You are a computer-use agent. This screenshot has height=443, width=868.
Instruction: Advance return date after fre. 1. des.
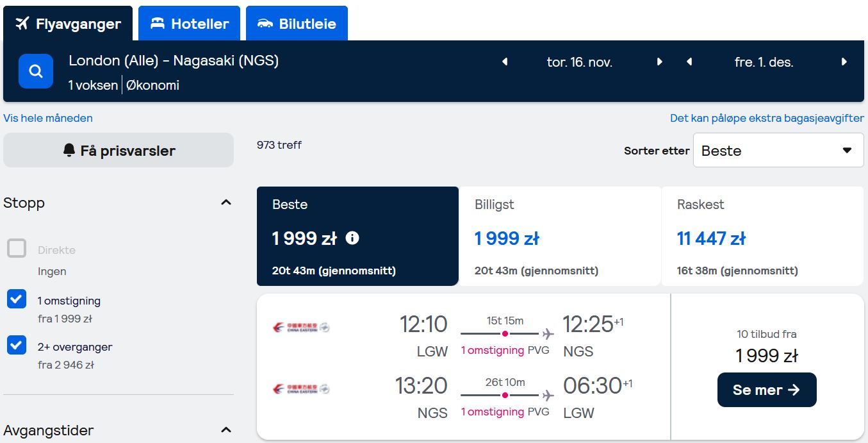(844, 62)
